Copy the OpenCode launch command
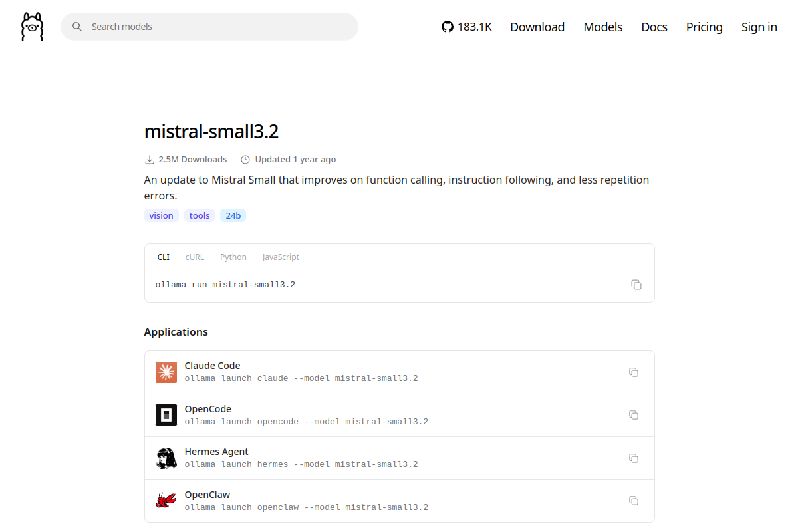This screenshot has width=798, height=532. (634, 415)
